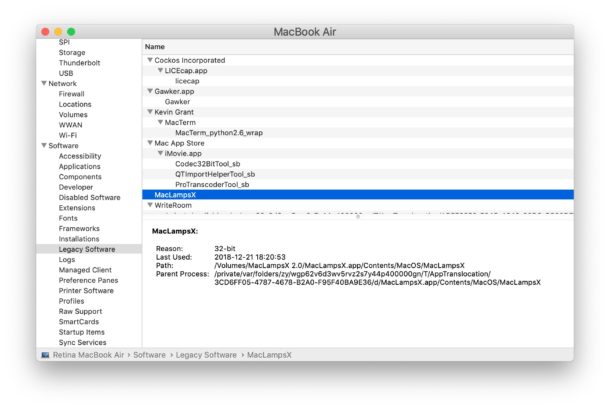Collapse the Cockos Incorporated group triangle
Viewport: 610px width, 409px height.
pyautogui.click(x=150, y=60)
